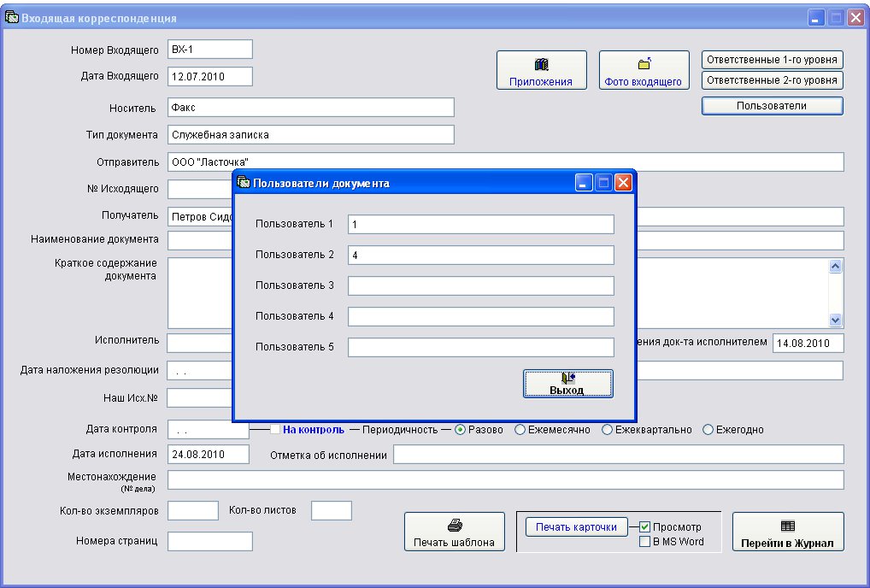The width and height of the screenshot is (870, 588).
Task: Open Ответственные 1-го уровня
Action: point(772,60)
